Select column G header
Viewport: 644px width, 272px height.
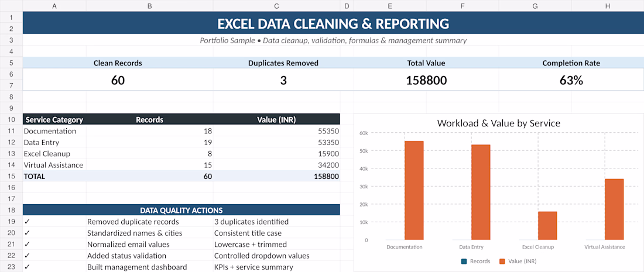(535, 6)
